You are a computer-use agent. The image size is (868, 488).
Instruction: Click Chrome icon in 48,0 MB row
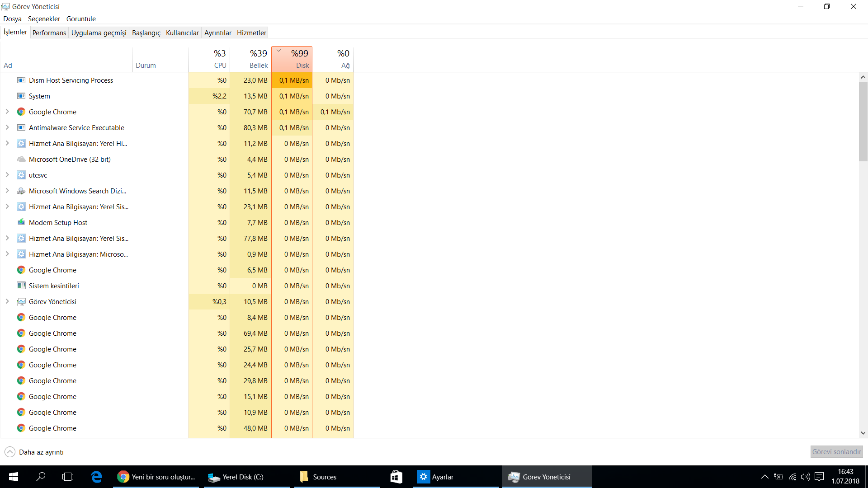(21, 428)
